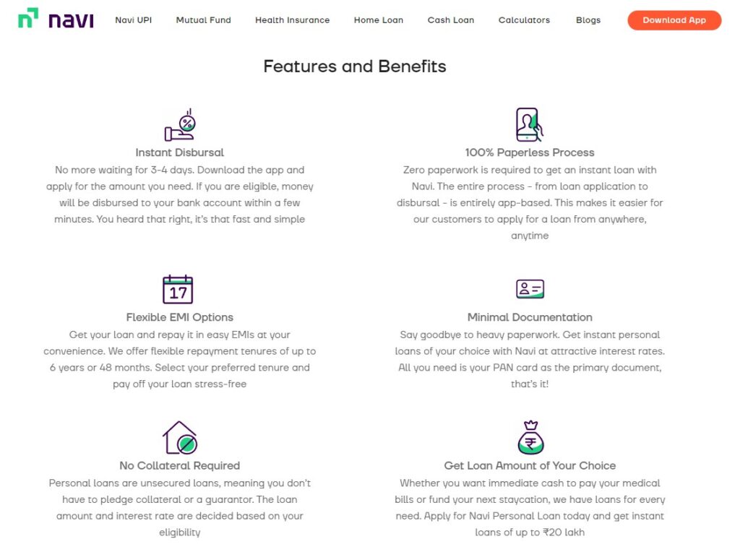Click the Minimal Documentation ID card icon
This screenshot has width=740, height=560.
point(530,289)
